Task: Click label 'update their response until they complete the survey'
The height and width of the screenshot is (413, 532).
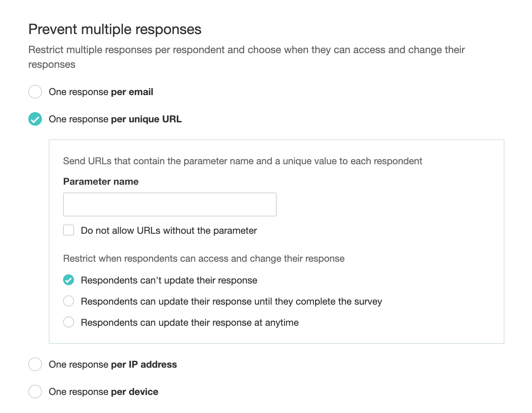Action: point(231,302)
